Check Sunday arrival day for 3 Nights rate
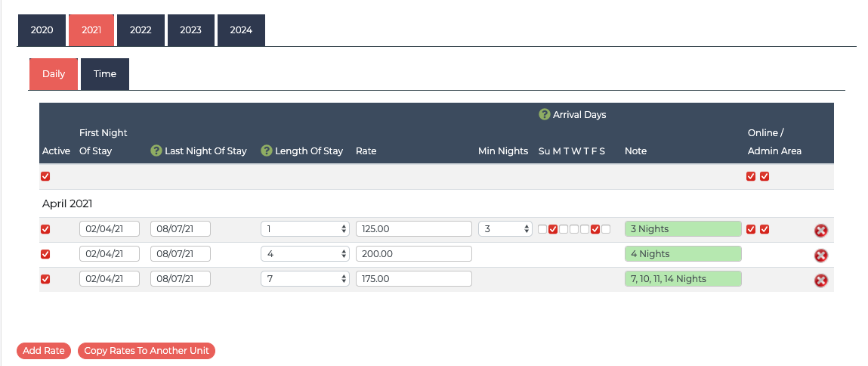The image size is (868, 366). 542,229
